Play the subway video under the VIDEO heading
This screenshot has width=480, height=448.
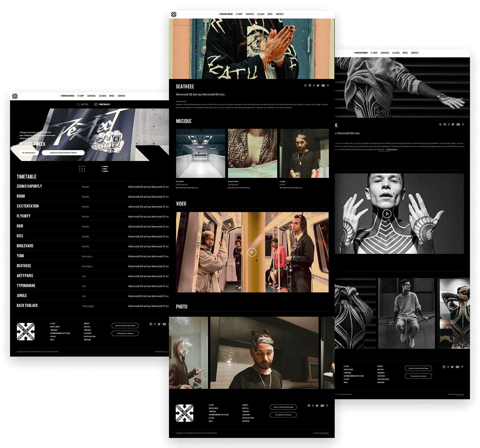252,252
